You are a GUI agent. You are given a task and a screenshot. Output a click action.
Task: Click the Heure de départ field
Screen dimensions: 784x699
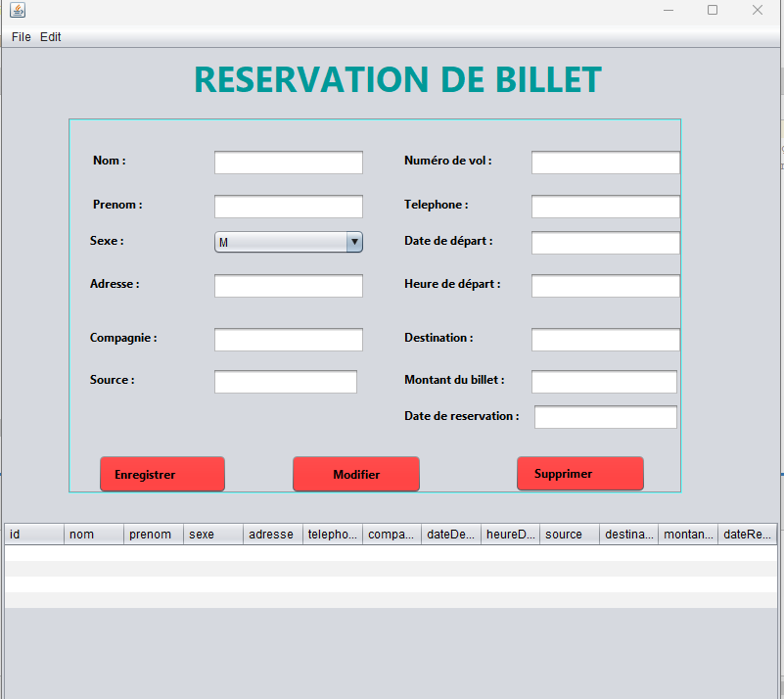tap(605, 286)
